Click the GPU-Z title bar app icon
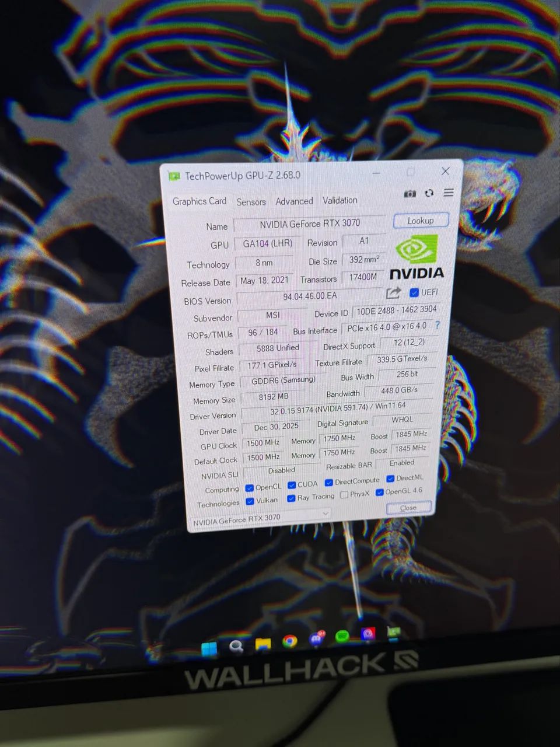Image resolution: width=560 pixels, height=747 pixels. 174,176
